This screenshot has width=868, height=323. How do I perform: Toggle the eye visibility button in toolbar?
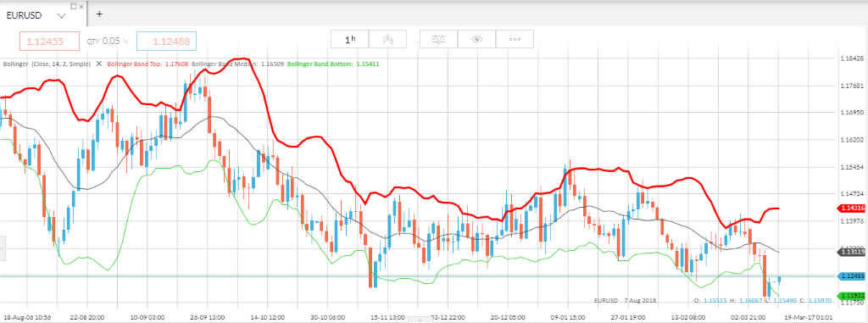(476, 39)
